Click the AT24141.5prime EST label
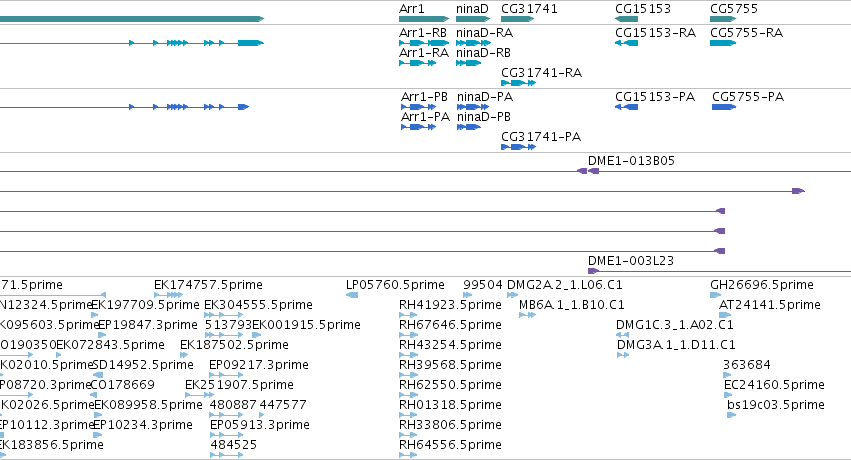The width and height of the screenshot is (851, 460). click(770, 305)
